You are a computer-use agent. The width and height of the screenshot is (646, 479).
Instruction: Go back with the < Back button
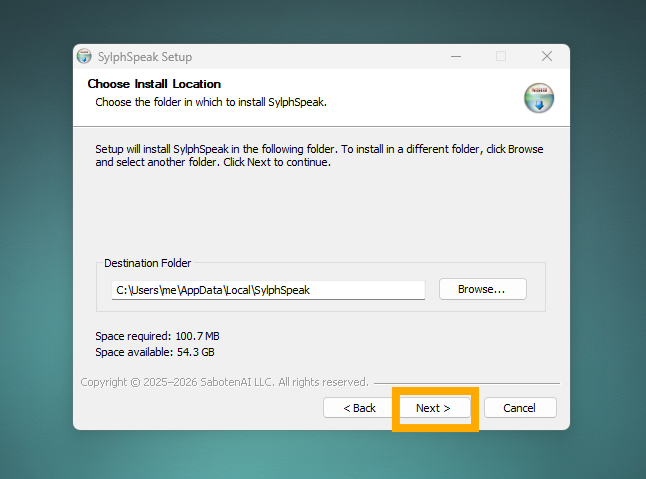pyautogui.click(x=359, y=408)
